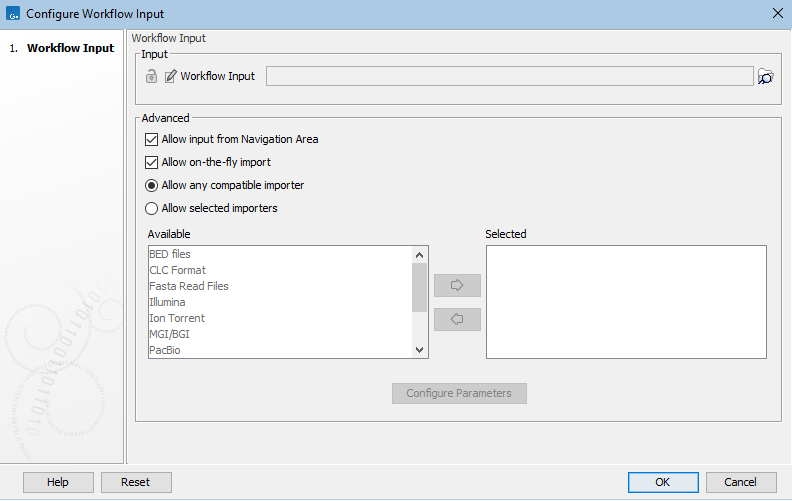Select Fasta Read Files in Available list

pos(280,286)
